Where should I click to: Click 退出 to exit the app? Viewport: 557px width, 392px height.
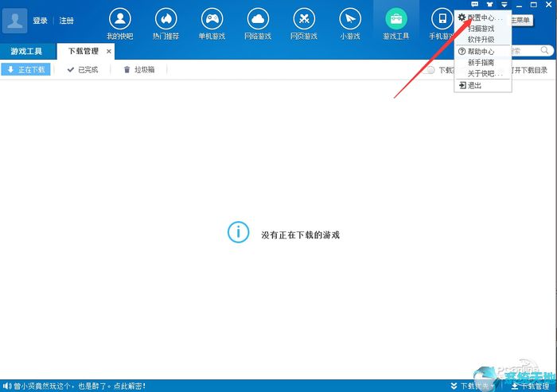coord(483,85)
